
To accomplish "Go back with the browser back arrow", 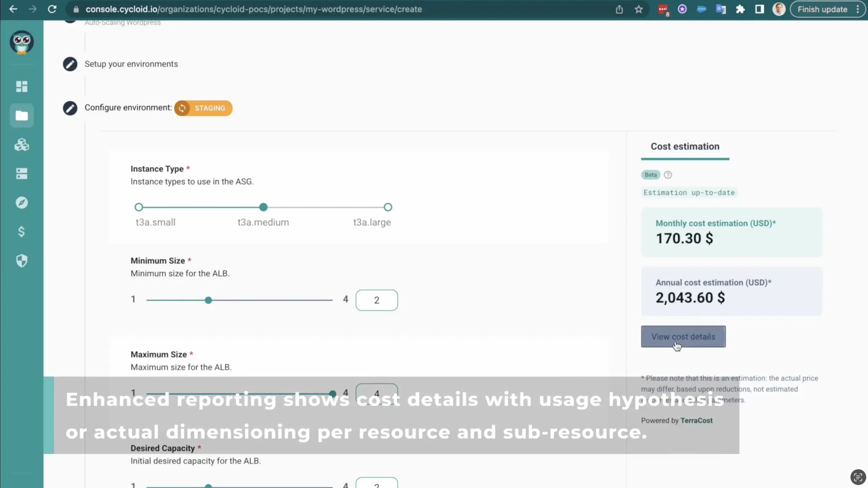I will pos(13,9).
